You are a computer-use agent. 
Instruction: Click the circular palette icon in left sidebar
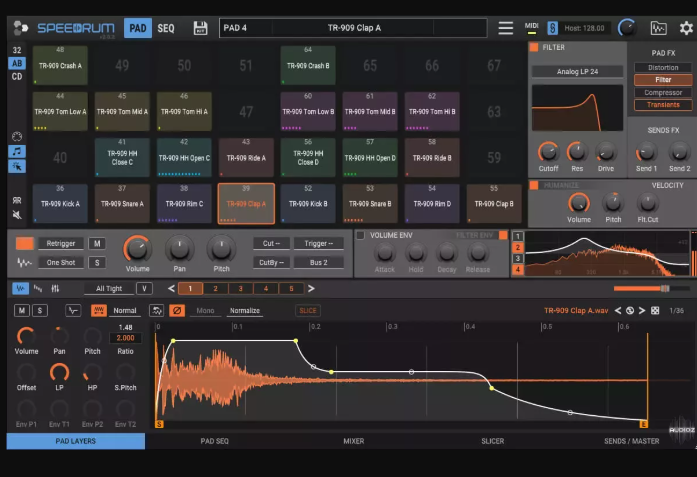pos(17,136)
